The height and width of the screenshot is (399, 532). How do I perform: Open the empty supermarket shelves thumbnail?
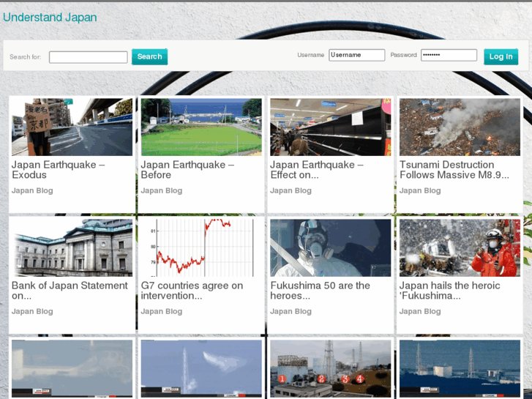click(x=331, y=127)
